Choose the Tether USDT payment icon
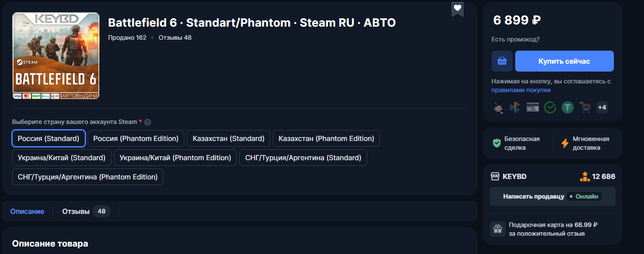Viewport: 644px width, 254px height. click(x=568, y=107)
